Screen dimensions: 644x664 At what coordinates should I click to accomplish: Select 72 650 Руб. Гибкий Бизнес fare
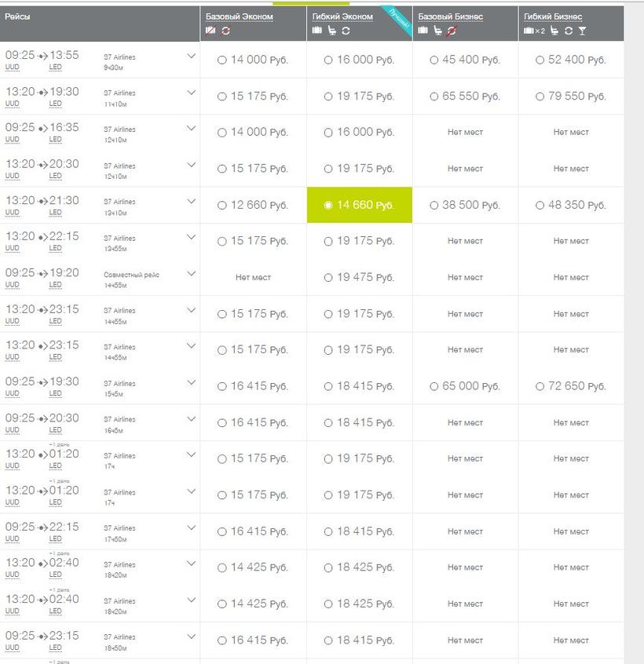coord(540,386)
